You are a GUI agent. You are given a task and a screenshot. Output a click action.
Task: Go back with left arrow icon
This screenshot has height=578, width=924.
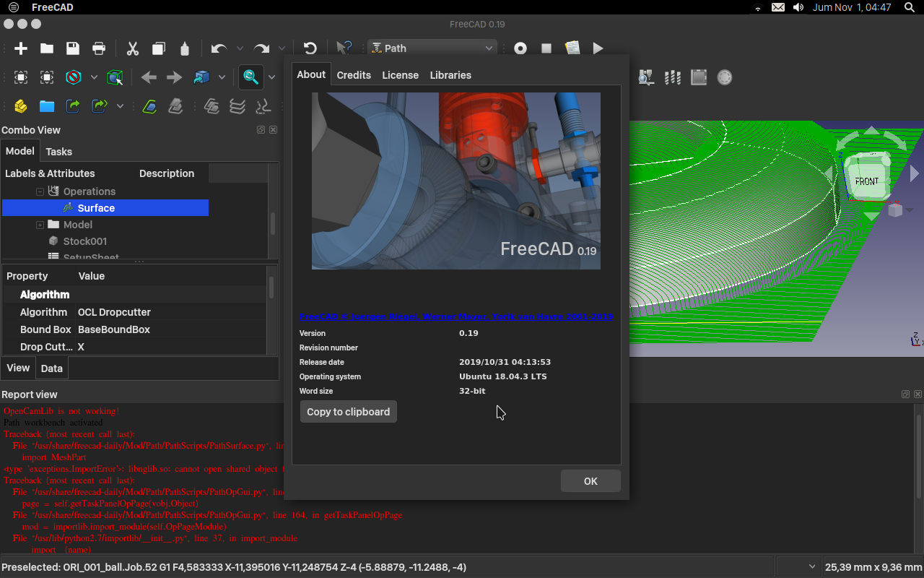click(149, 77)
